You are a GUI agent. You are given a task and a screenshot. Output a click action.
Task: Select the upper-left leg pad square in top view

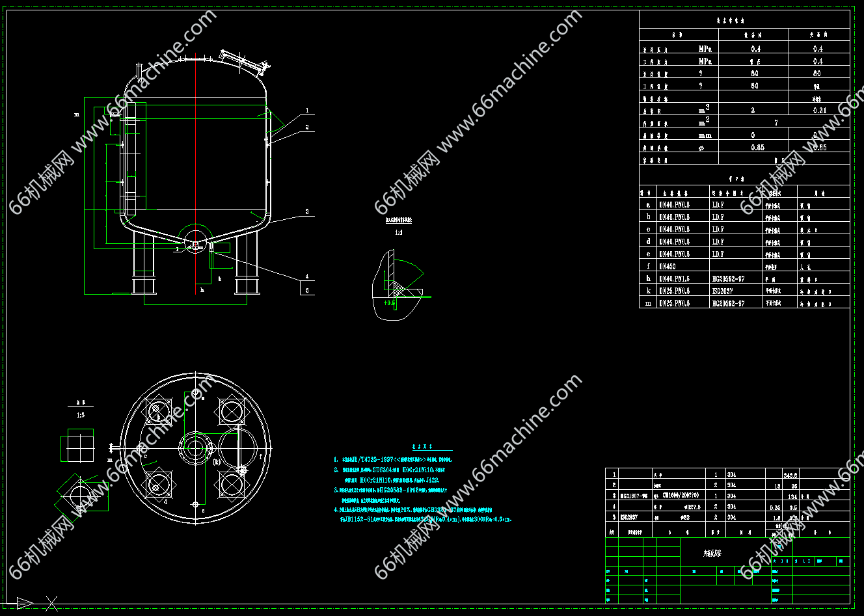click(x=158, y=412)
